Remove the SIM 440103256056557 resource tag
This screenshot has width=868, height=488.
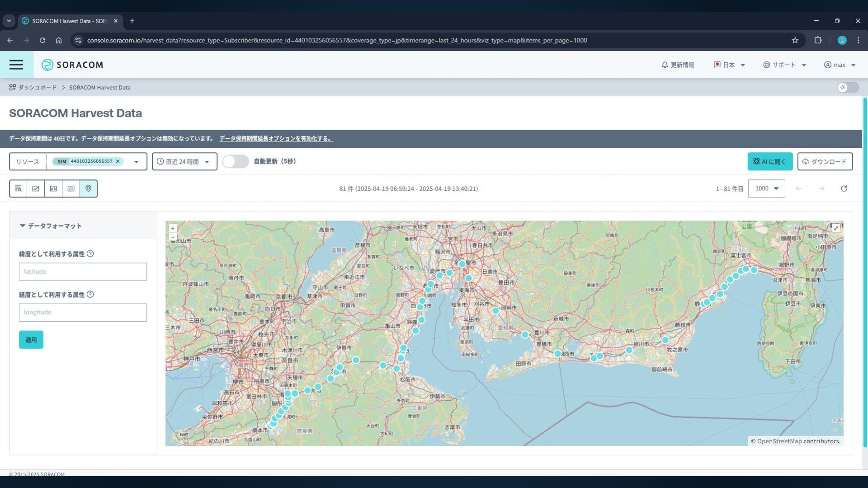[x=118, y=161]
